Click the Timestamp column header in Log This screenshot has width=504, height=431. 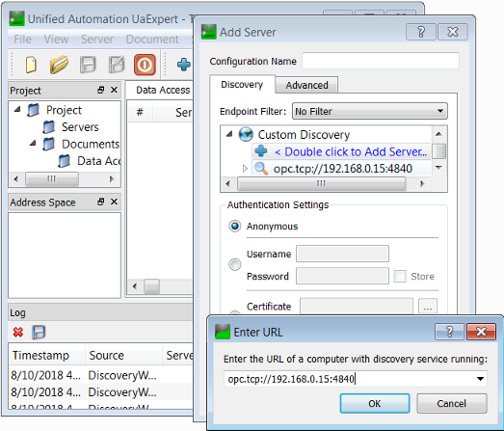(47, 355)
